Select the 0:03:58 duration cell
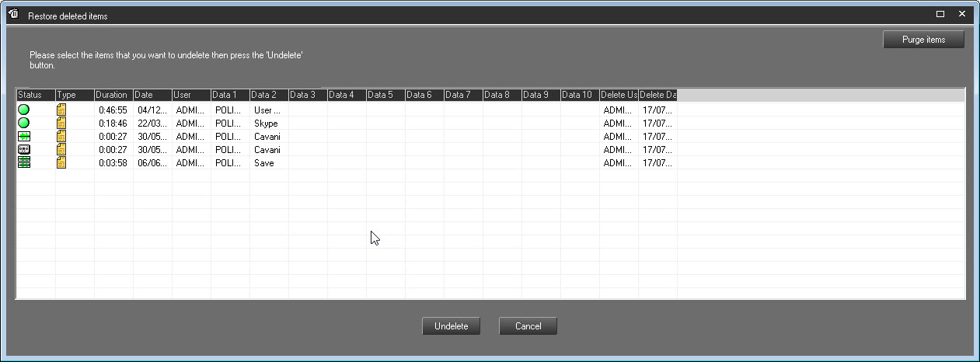 tap(113, 163)
